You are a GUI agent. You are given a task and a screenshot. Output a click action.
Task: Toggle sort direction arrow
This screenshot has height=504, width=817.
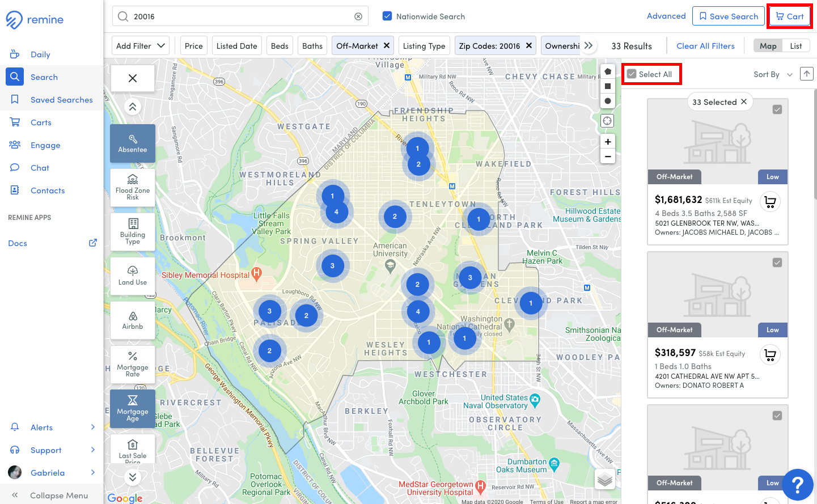(x=807, y=74)
